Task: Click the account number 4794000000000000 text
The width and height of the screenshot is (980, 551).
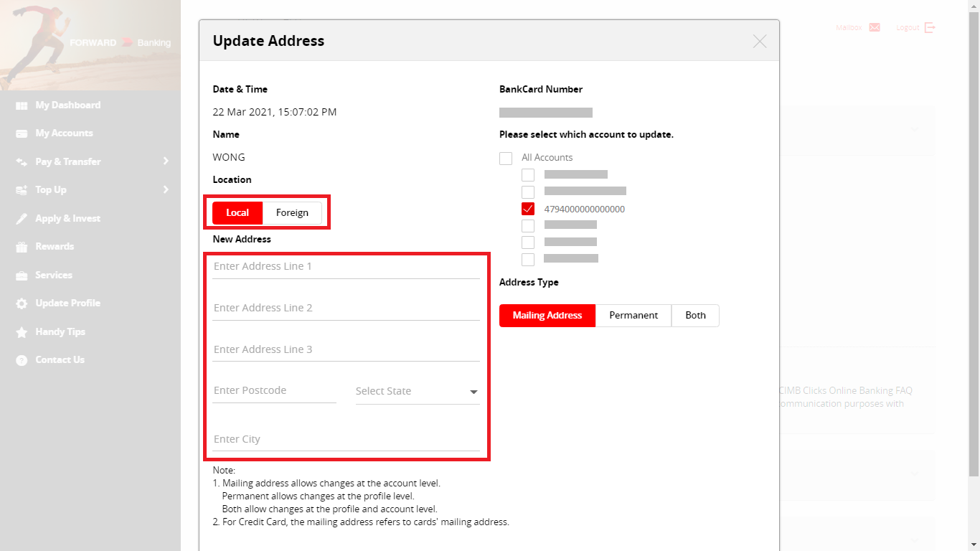Action: tap(585, 209)
